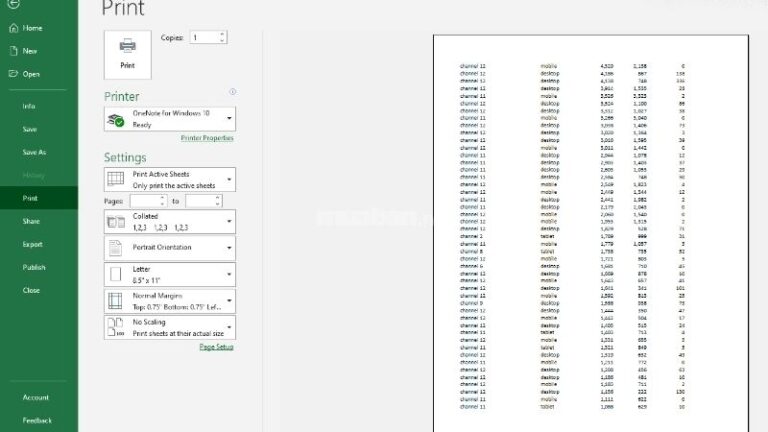Increase Copies with the up spinner arrow
The image size is (768, 432).
pos(222,34)
